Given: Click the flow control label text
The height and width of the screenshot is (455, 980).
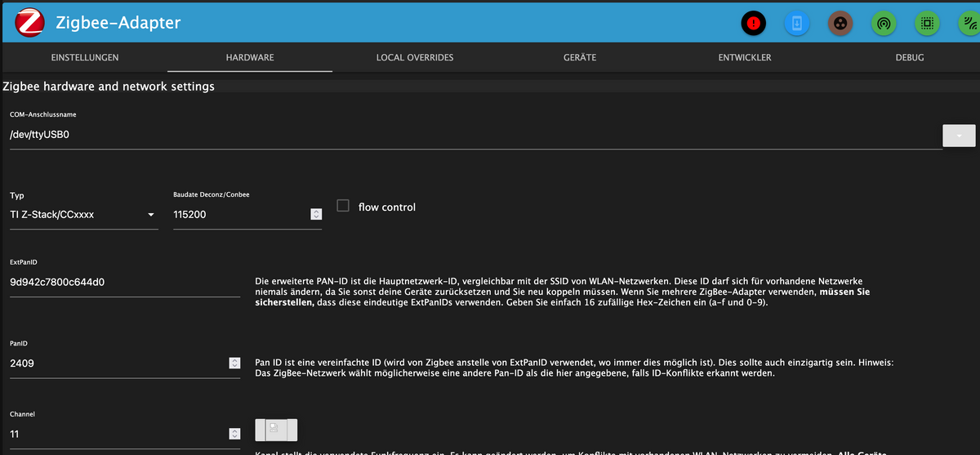Looking at the screenshot, I should click(x=387, y=207).
